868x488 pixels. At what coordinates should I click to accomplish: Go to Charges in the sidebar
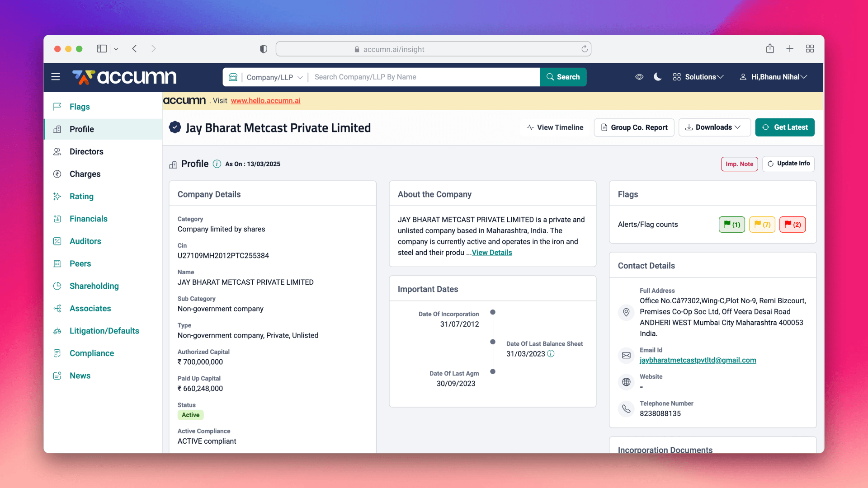[103, 174]
